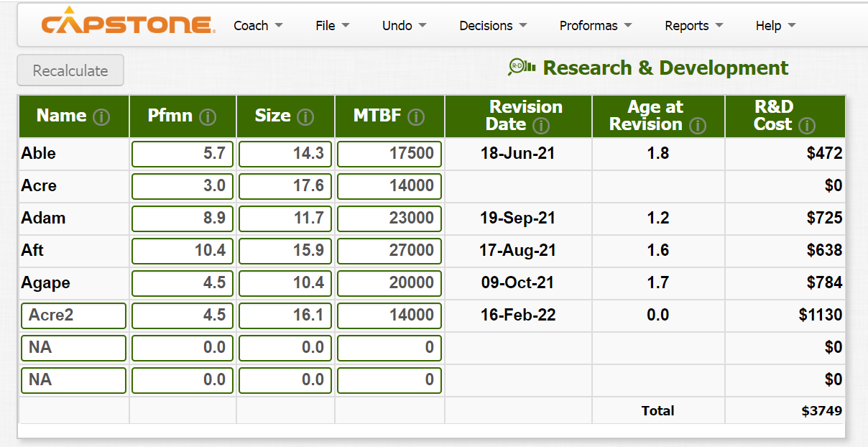Screen dimensions: 868x447
Task: Click the info icon next to Pfmn header
Action: pyautogui.click(x=208, y=117)
